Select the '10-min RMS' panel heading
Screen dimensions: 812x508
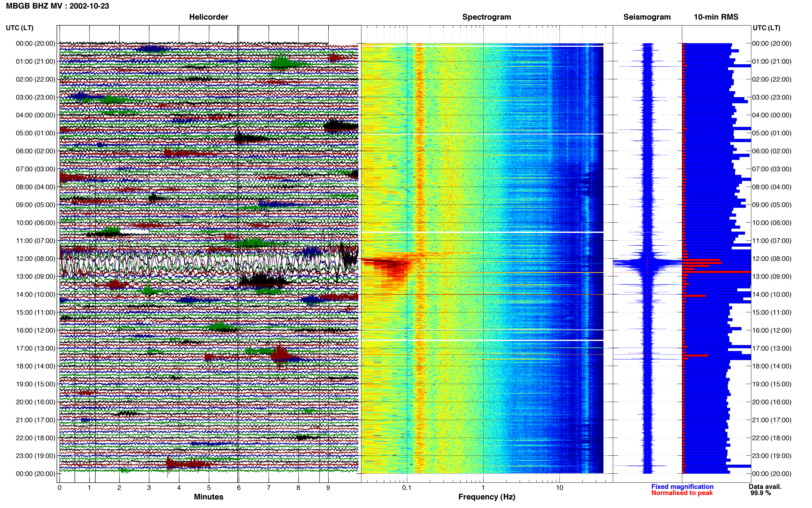tap(716, 17)
